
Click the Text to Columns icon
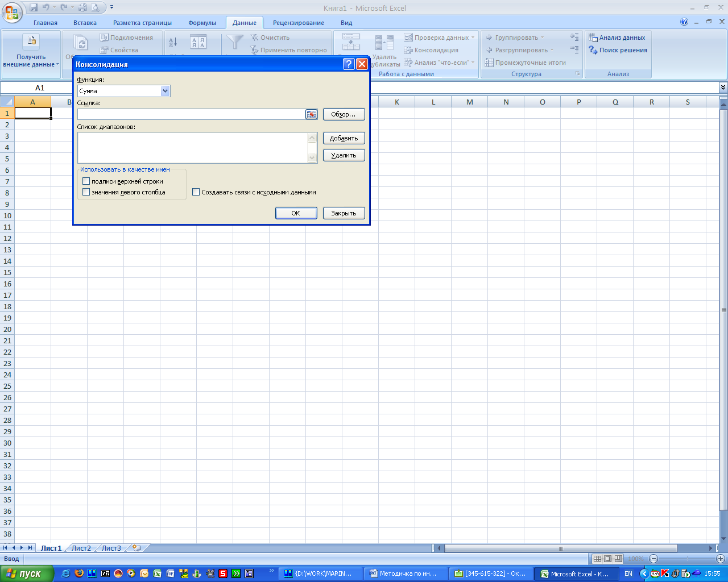pyautogui.click(x=351, y=42)
